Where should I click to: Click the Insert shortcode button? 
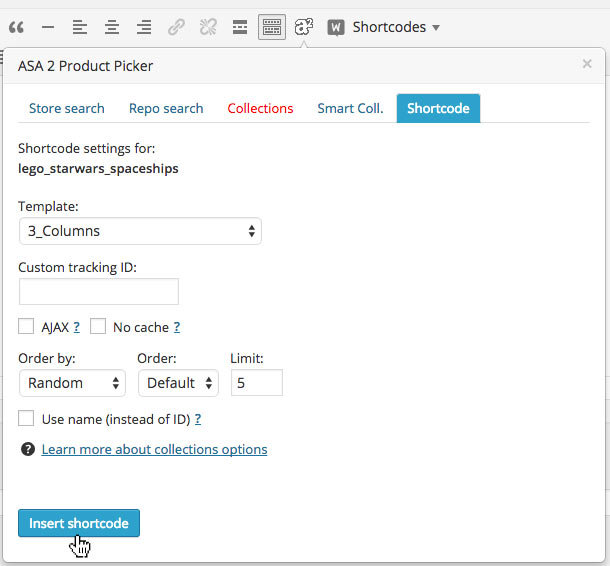pyautogui.click(x=79, y=523)
